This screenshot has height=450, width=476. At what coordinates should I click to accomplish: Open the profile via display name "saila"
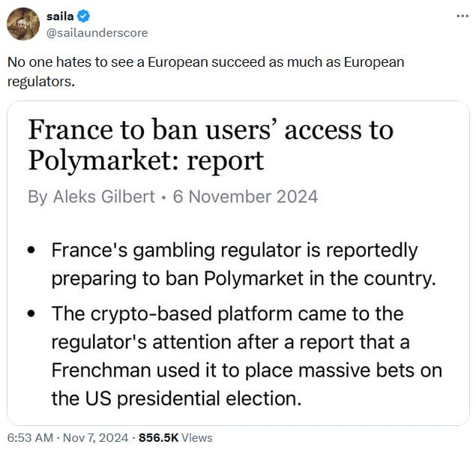61,16
